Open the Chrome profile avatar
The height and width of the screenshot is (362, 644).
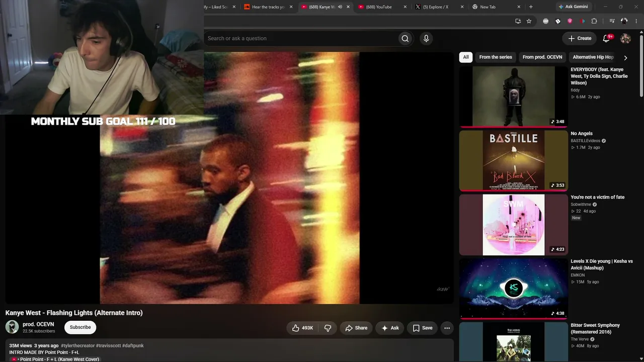coord(624,21)
